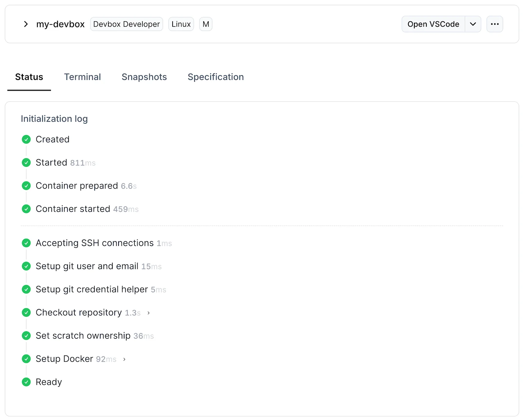Click the M size badge
This screenshot has width=524, height=420.
click(x=206, y=24)
